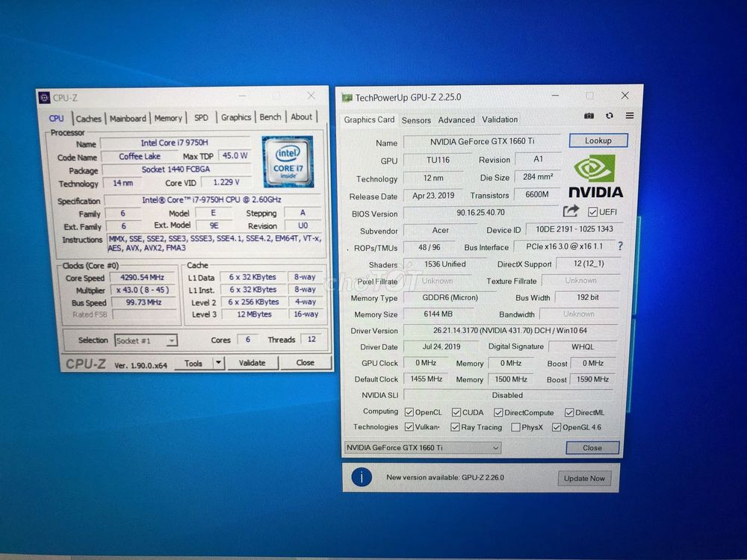
Task: Click the Memory Size value 6144 MB
Action: tap(438, 314)
